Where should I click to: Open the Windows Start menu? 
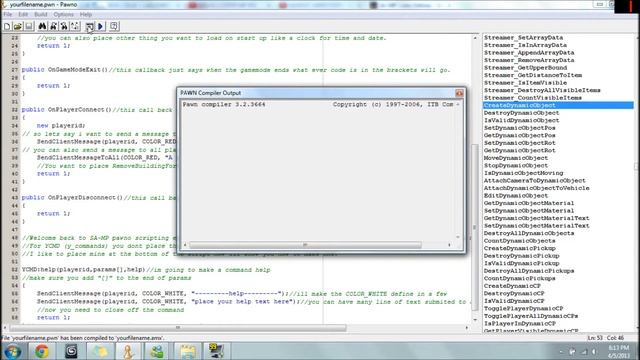tap(13, 351)
